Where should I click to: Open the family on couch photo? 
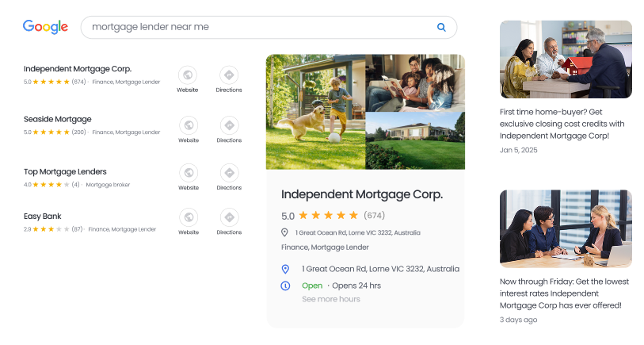[x=415, y=82]
